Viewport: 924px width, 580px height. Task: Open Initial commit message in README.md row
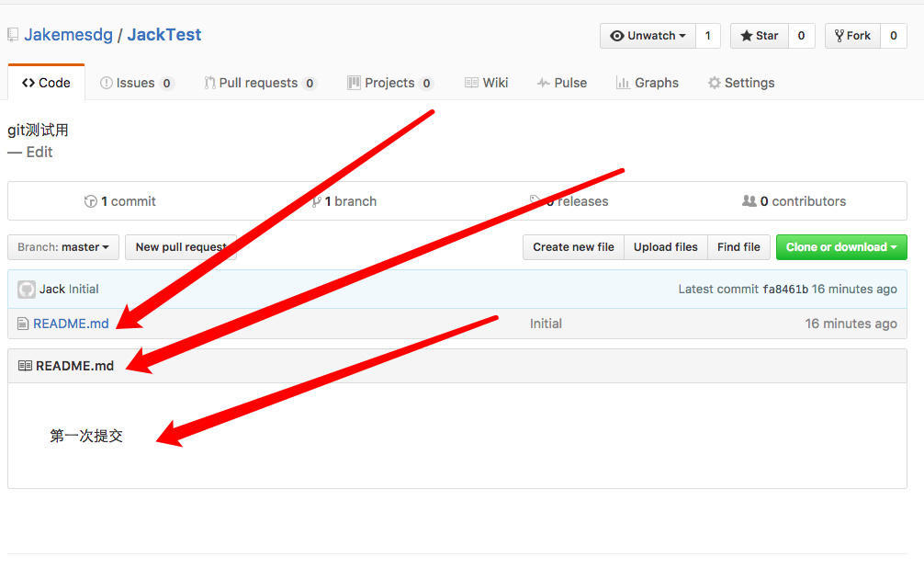(x=546, y=324)
